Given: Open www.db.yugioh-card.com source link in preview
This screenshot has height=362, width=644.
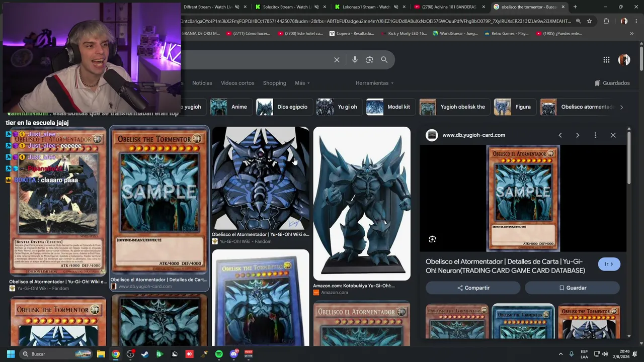Looking at the screenshot, I should pyautogui.click(x=473, y=135).
